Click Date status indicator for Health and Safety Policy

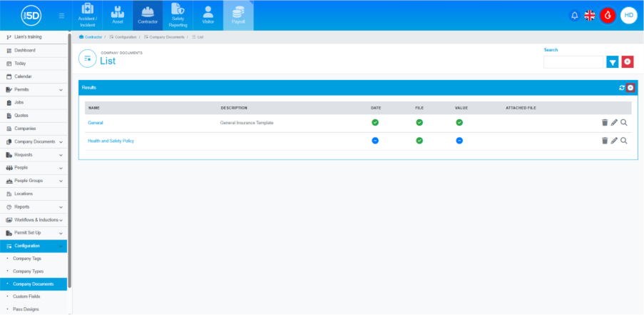point(375,141)
